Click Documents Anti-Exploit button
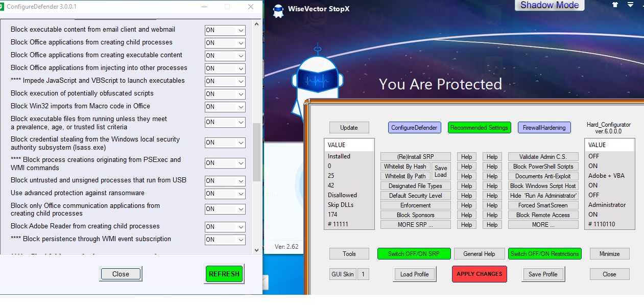The image size is (644, 305). coord(543,176)
